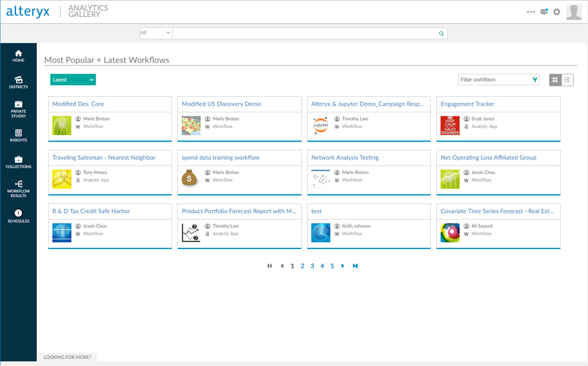The height and width of the screenshot is (366, 588).
Task: Click the filter funnel icon
Action: [535, 80]
